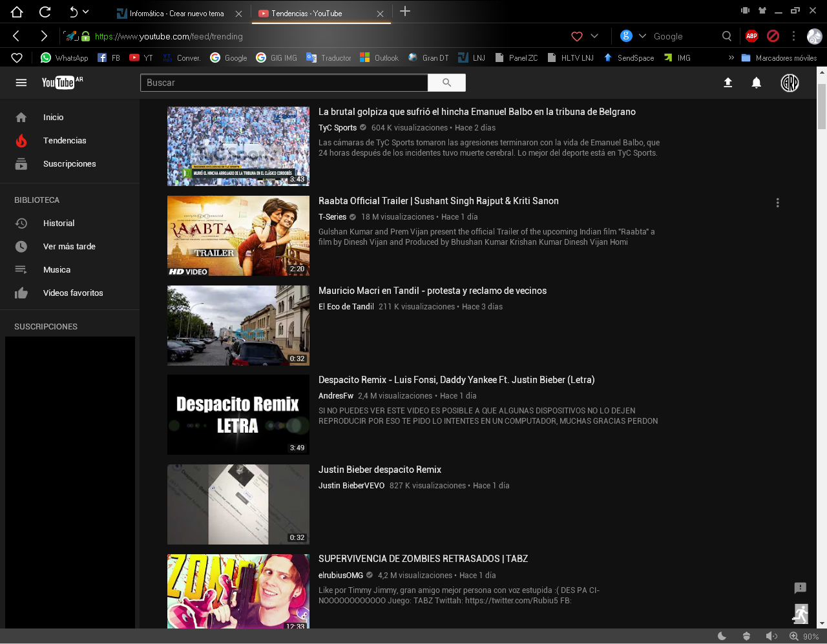The height and width of the screenshot is (644, 827).
Task: Open the YT bookmark
Action: pyautogui.click(x=141, y=57)
